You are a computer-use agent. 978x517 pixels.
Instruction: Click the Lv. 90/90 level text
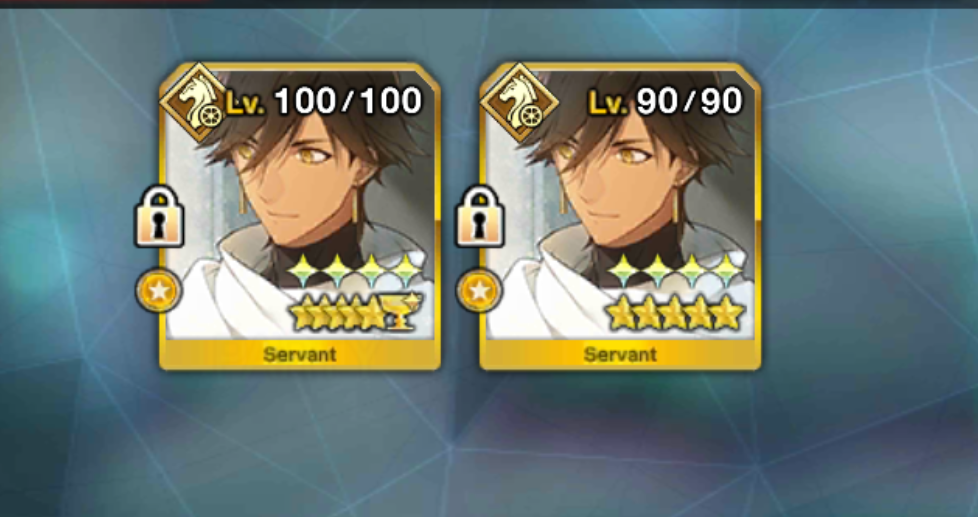click(x=666, y=102)
